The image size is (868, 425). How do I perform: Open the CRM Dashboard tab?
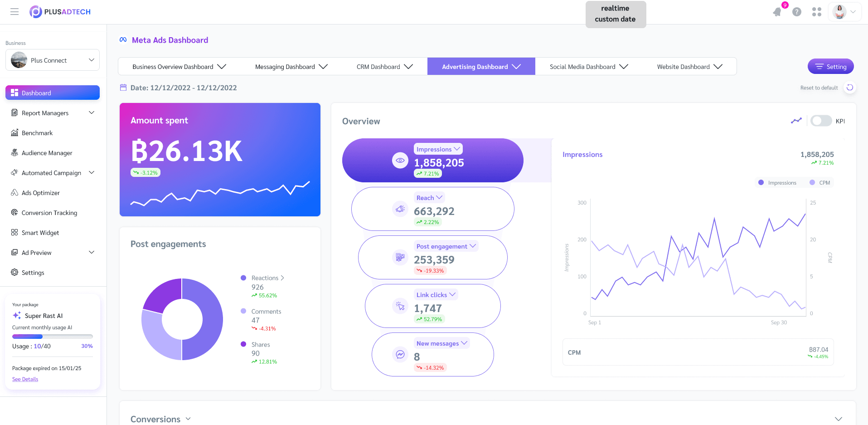click(x=378, y=66)
